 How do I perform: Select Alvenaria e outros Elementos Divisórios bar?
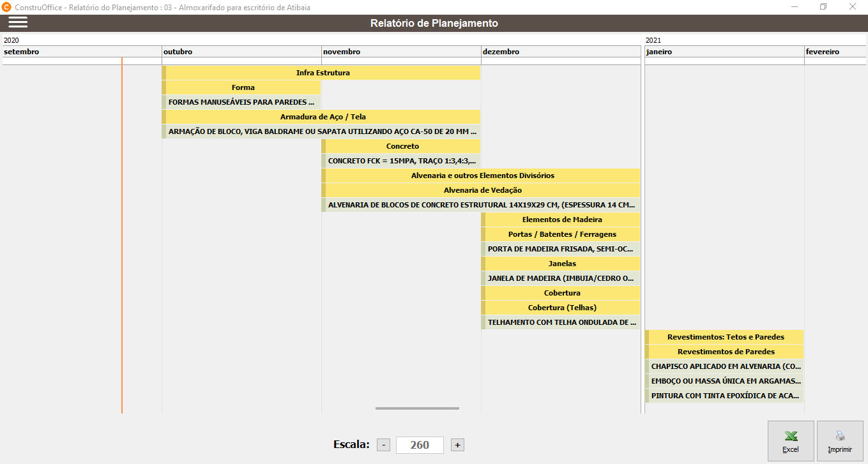[x=481, y=176]
